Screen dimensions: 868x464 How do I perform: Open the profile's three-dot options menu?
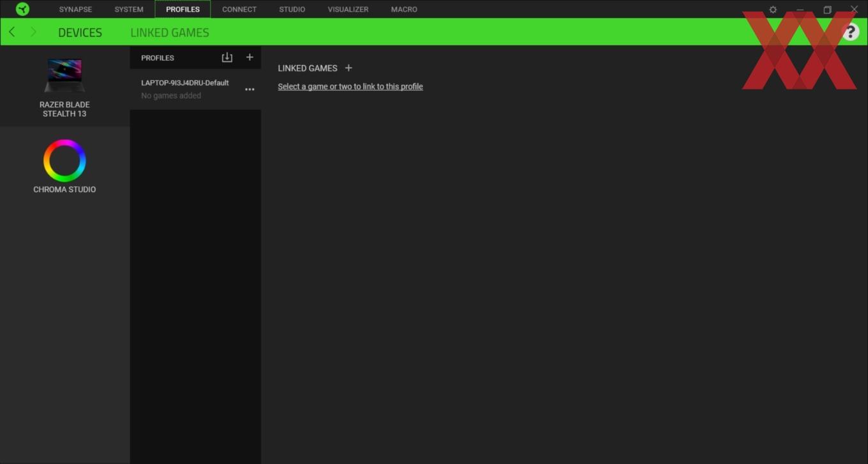coord(250,89)
